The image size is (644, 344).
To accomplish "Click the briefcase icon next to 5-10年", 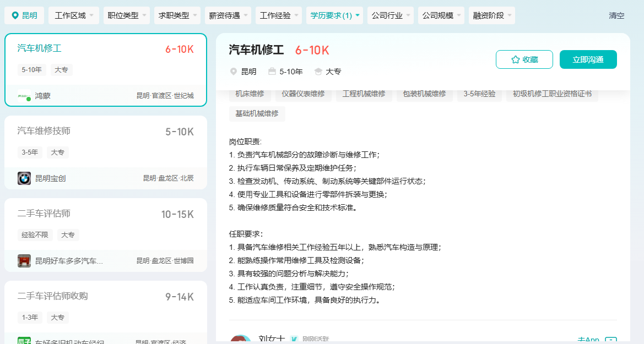I will 272,72.
